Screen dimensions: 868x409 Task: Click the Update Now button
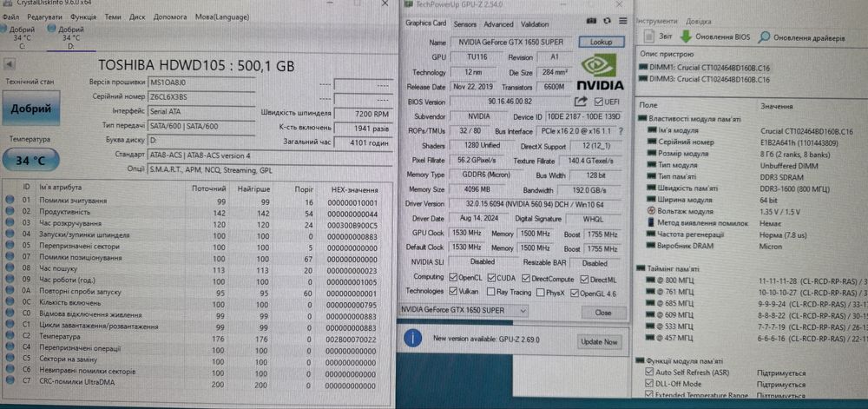tap(599, 342)
